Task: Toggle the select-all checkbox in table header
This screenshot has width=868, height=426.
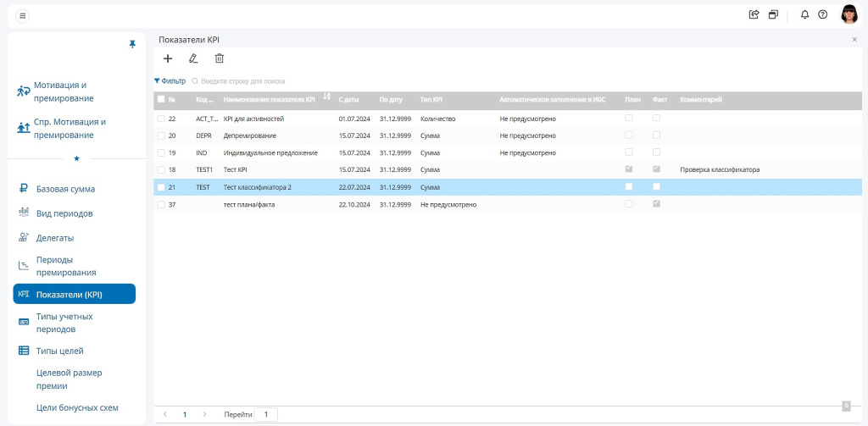Action: [x=161, y=99]
